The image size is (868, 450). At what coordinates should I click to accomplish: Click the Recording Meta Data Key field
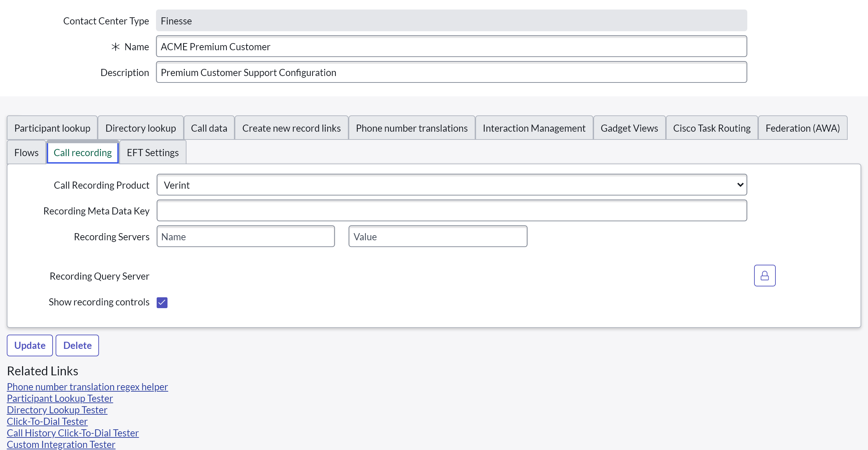(452, 211)
